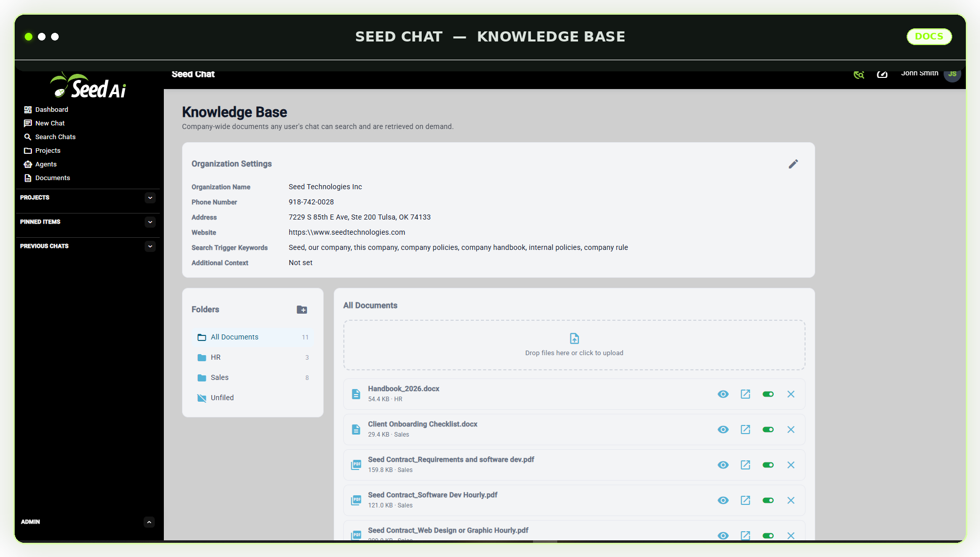This screenshot has width=980, height=557.
Task: Open Handbook_2026.docx in new window
Action: [x=745, y=394]
